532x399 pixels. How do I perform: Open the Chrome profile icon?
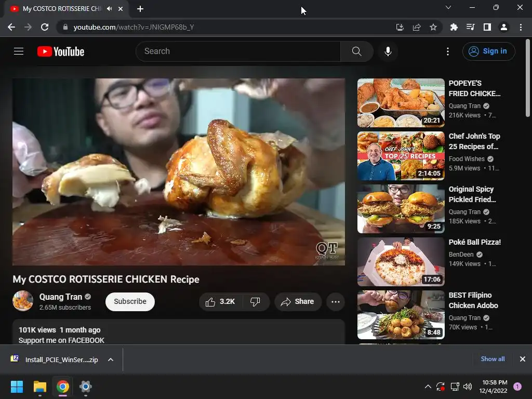504,27
